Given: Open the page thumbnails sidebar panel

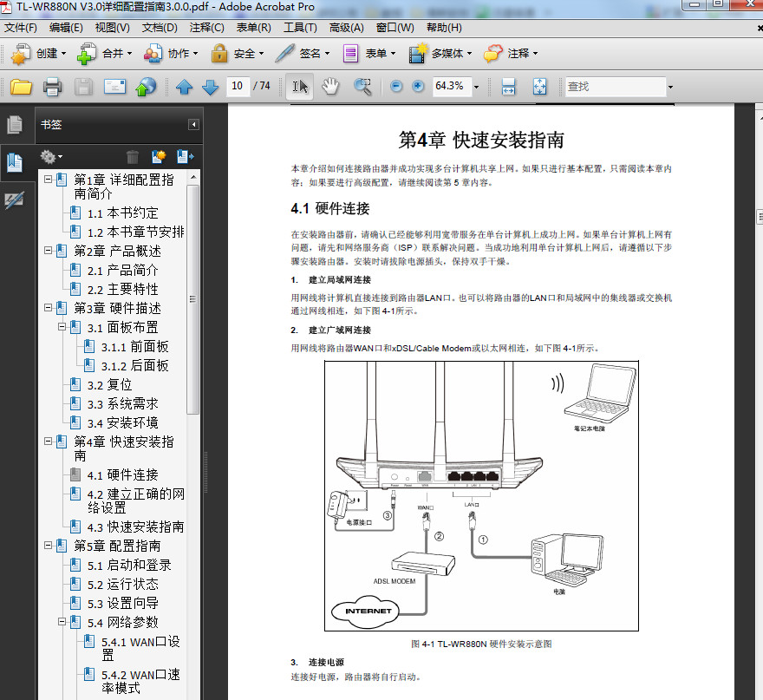Looking at the screenshot, I should (15, 124).
